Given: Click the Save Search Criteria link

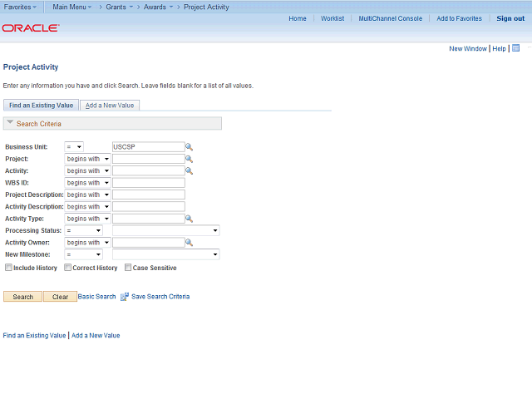Looking at the screenshot, I should point(160,297).
